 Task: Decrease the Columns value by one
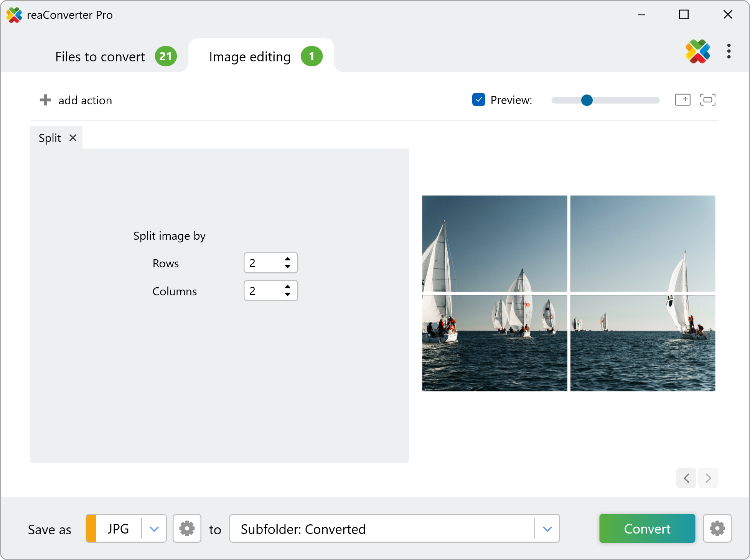[288, 295]
